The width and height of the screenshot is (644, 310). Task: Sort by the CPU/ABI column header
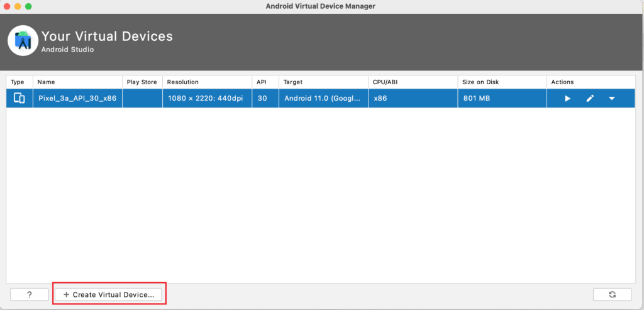pos(413,82)
